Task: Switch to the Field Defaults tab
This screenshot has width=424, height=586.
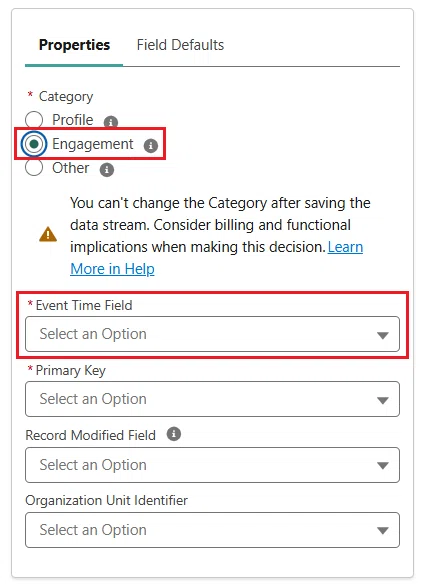Action: click(180, 45)
